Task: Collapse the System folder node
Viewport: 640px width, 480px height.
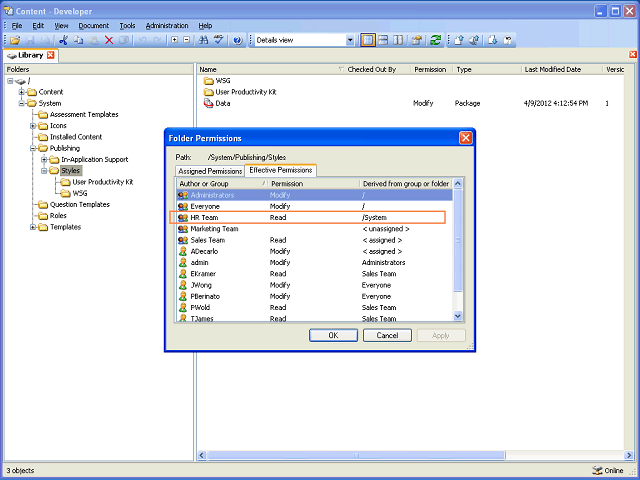Action: pos(22,103)
